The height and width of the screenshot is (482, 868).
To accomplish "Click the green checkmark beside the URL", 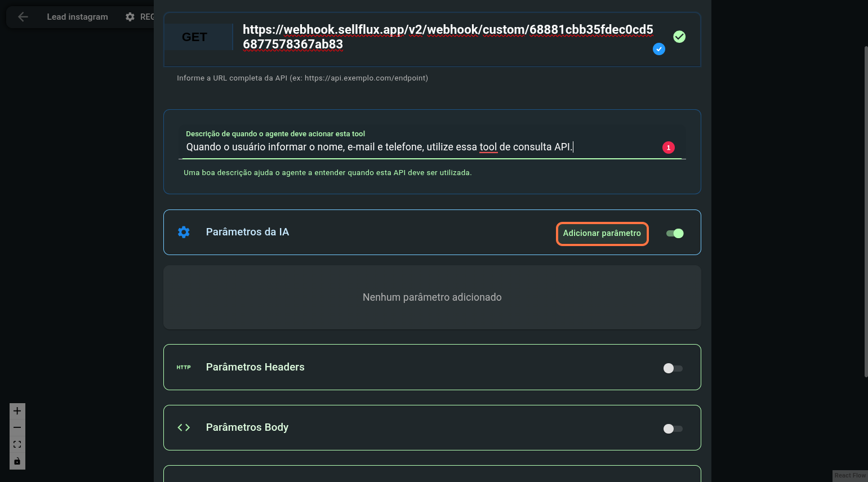I will click(679, 37).
